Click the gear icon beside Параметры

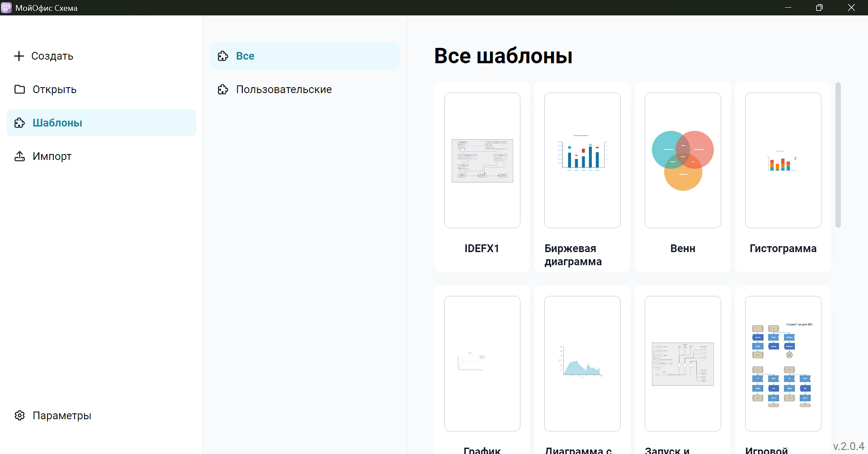pyautogui.click(x=19, y=416)
